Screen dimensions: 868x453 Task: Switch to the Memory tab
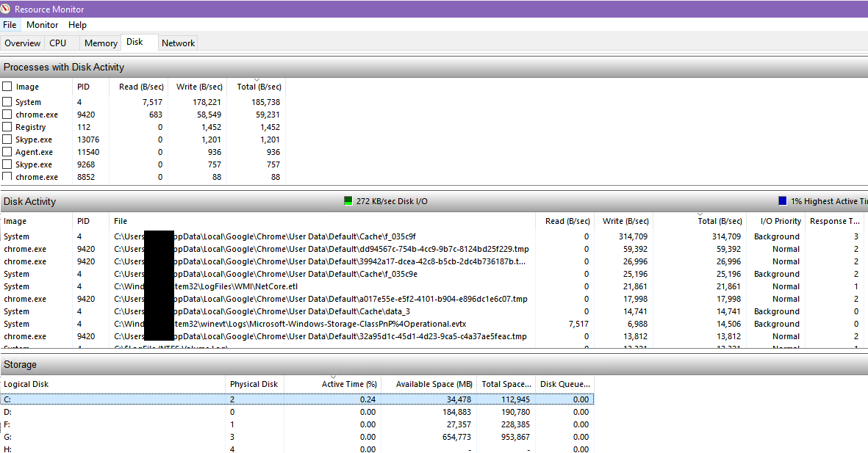(101, 43)
